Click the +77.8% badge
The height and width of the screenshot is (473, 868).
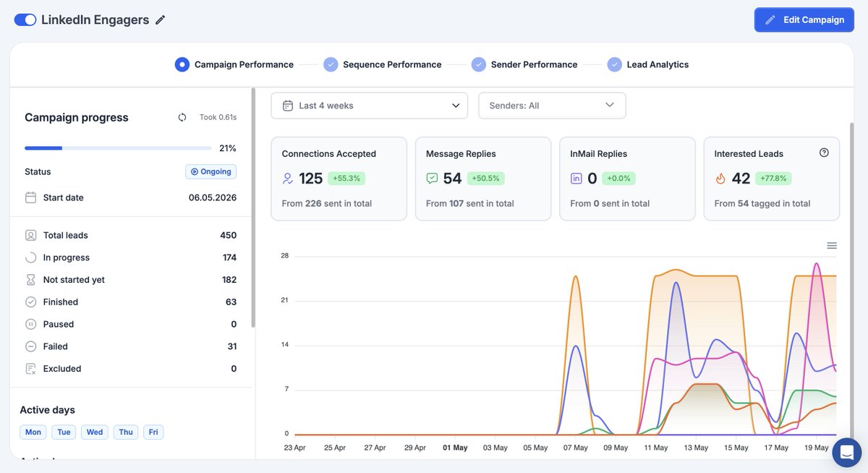(774, 178)
